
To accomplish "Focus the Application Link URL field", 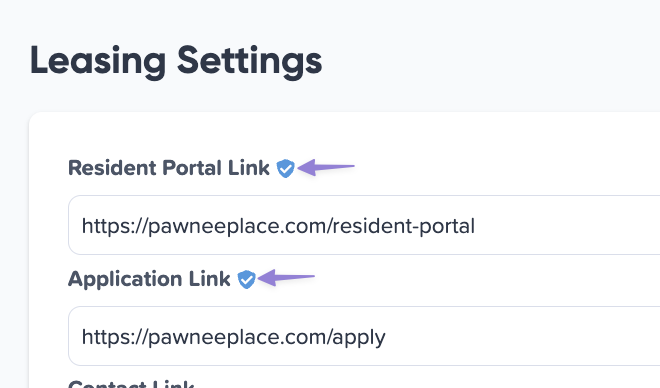I will tap(364, 336).
